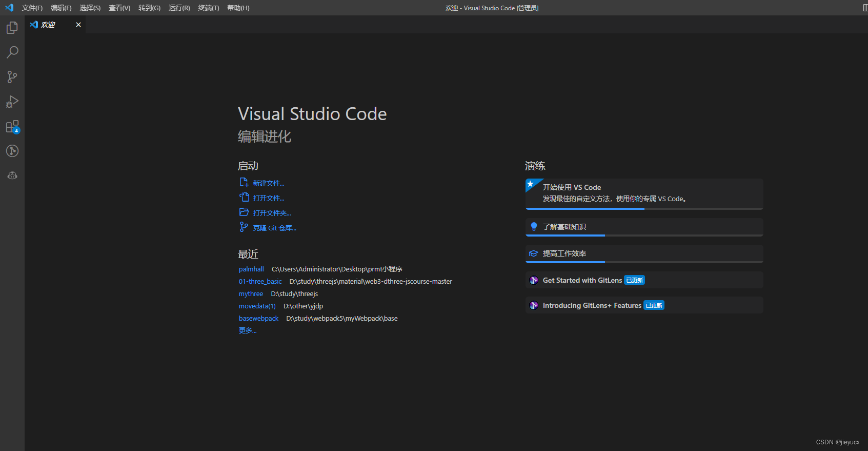Click path ending web3-dthree-jscourse-master
The width and height of the screenshot is (868, 451).
click(371, 281)
